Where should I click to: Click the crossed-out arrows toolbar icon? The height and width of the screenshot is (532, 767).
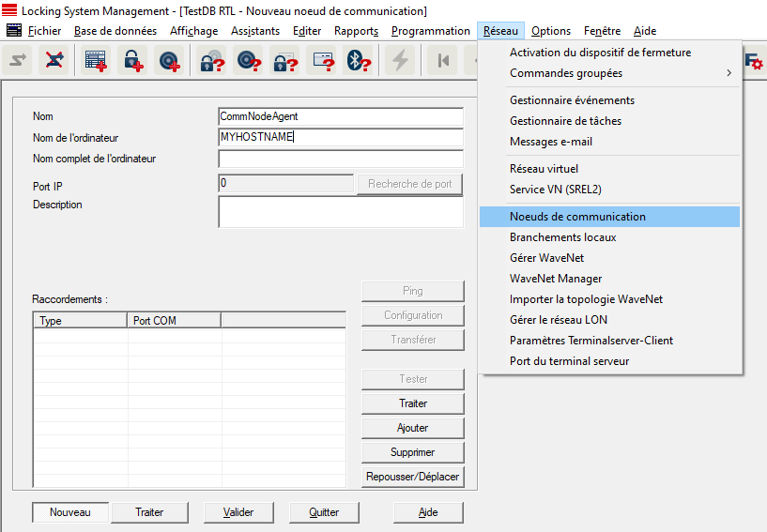[55, 61]
